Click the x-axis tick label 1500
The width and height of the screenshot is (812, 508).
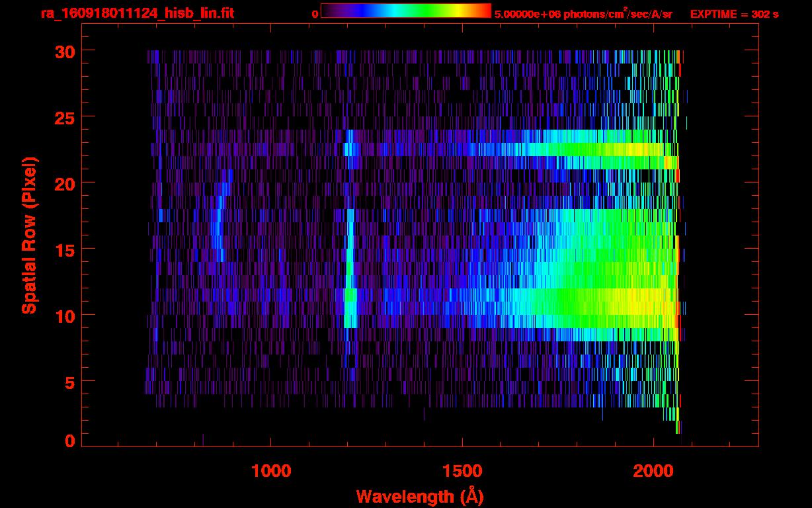click(462, 471)
